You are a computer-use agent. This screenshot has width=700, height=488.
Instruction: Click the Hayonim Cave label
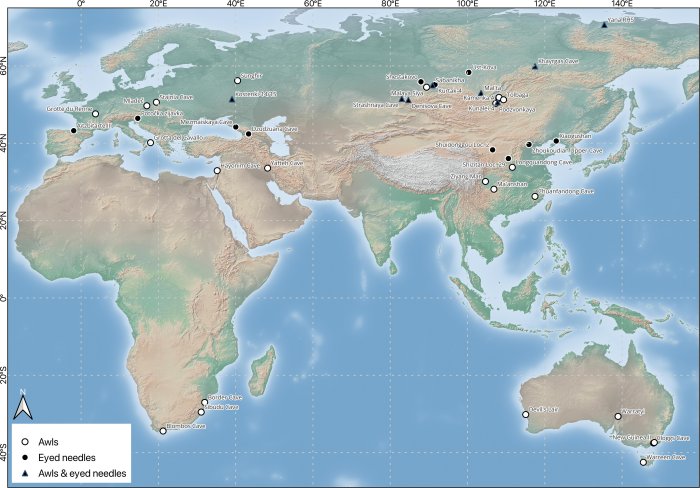pos(240,164)
